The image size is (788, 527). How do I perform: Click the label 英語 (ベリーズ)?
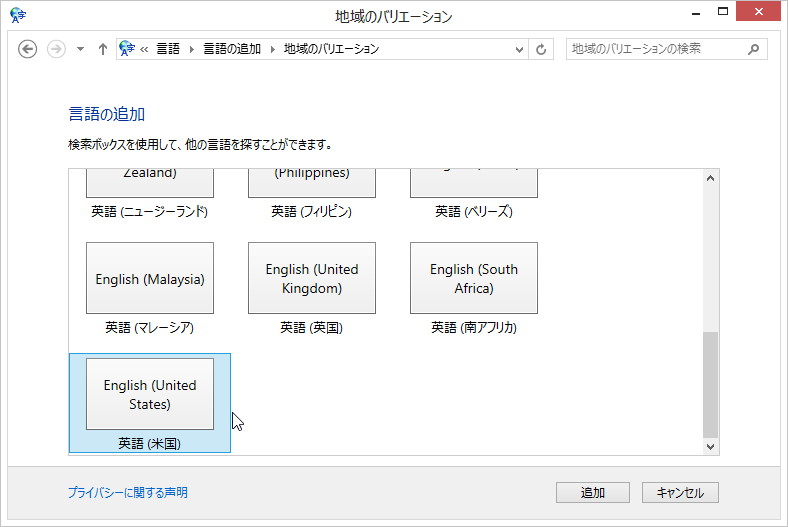click(474, 212)
